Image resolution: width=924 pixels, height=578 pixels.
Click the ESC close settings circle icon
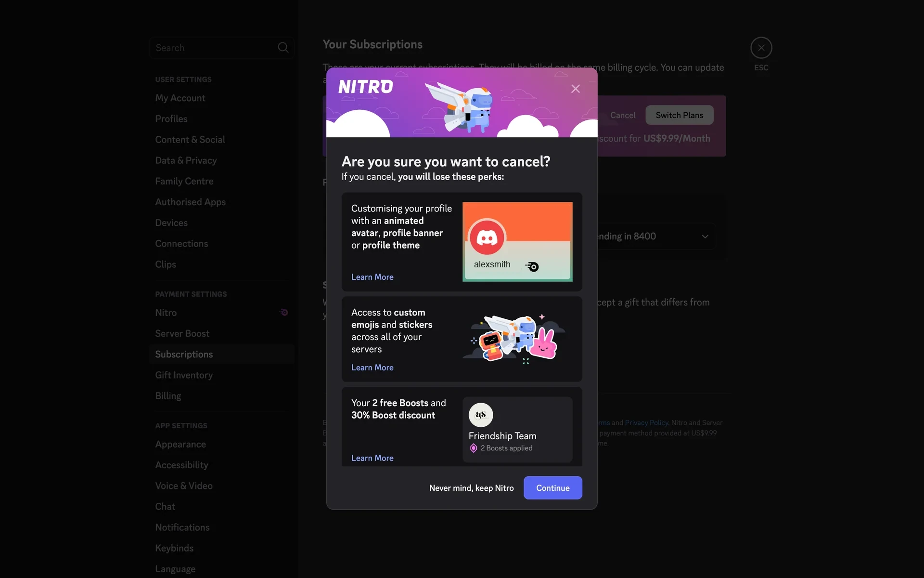pyautogui.click(x=761, y=48)
